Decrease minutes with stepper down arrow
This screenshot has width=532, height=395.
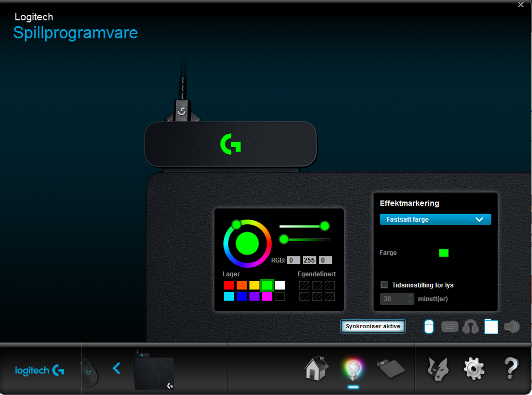(410, 302)
